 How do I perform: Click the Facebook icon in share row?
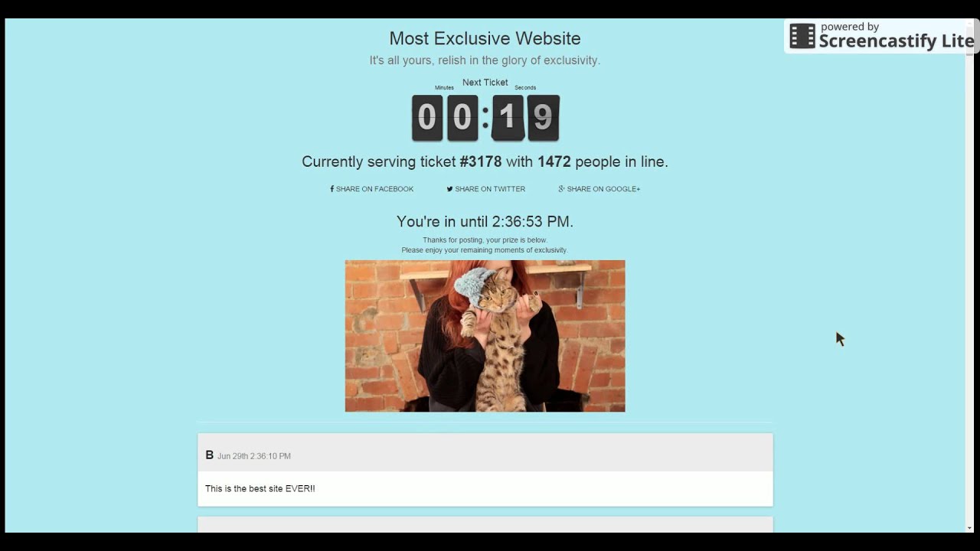pyautogui.click(x=332, y=189)
